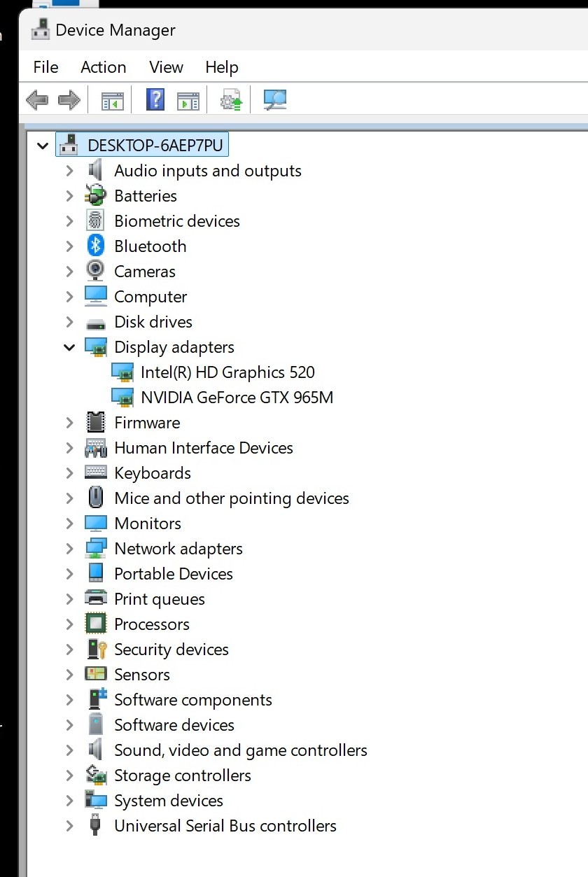Click the Biometric devices fingerprint icon
This screenshot has width=588, height=877.
[96, 220]
